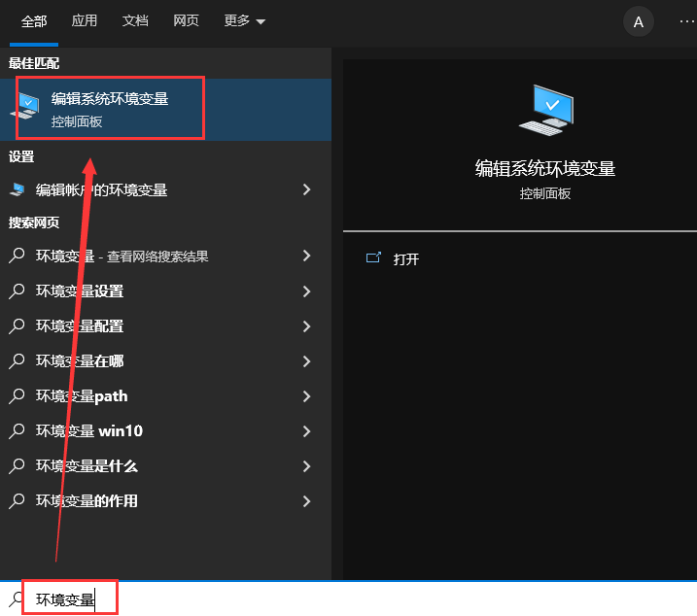The image size is (697, 616).
Task: Expand arrow for 环境变量设置 suggestion
Action: (306, 291)
